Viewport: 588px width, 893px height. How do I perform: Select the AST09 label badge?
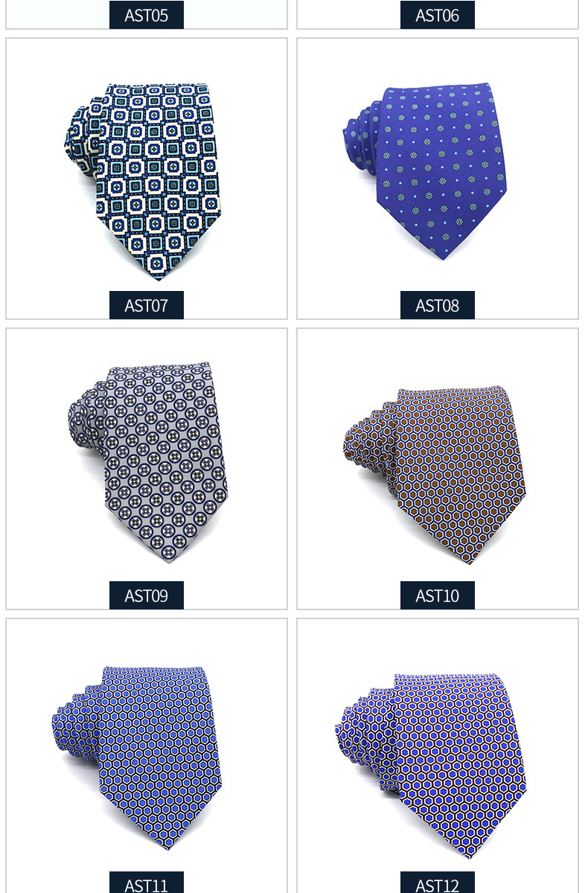[147, 595]
